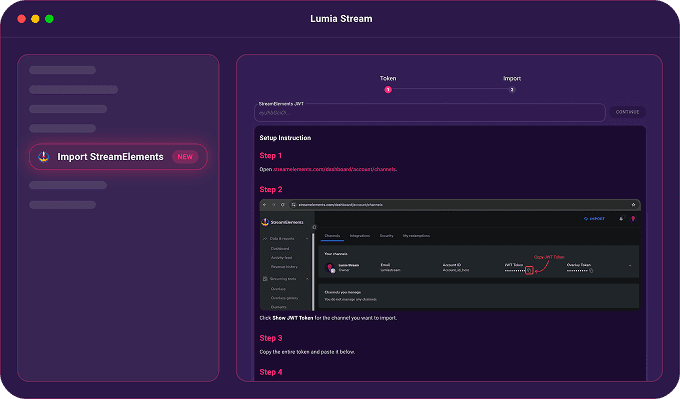Switch to the My redemptions tab

[416, 236]
